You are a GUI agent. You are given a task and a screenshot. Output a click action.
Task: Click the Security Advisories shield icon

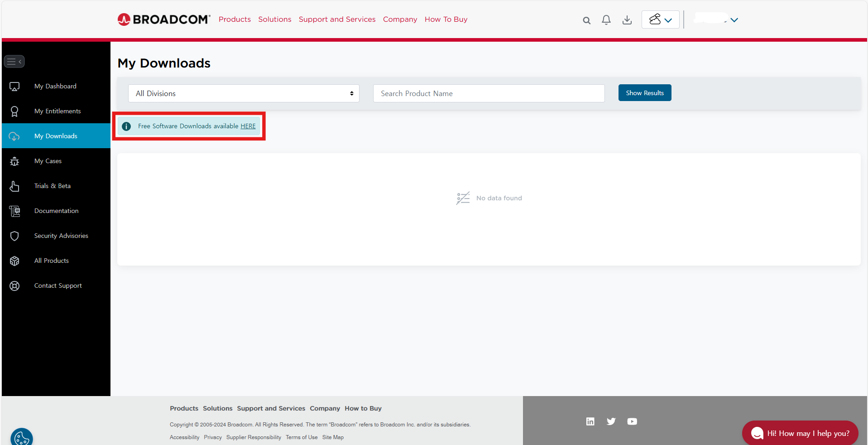point(14,236)
